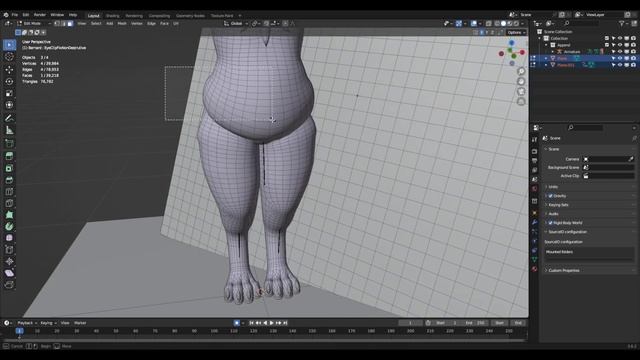This screenshot has height=360, width=640.
Task: Collapse the Append collection in outliner
Action: (546, 45)
